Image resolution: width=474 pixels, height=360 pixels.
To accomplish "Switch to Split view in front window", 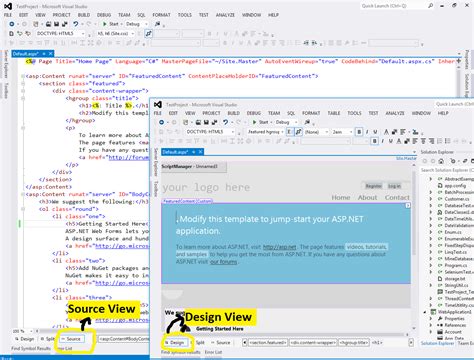I will [199, 342].
